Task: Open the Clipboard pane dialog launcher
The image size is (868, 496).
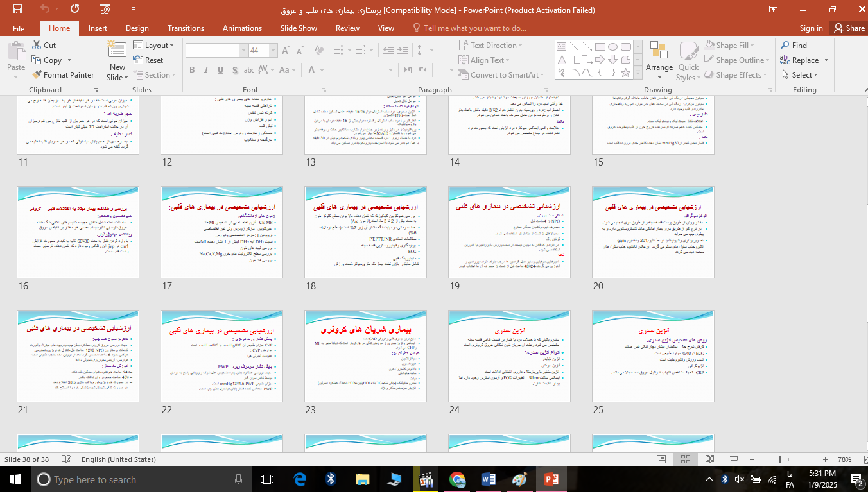Action: point(97,90)
